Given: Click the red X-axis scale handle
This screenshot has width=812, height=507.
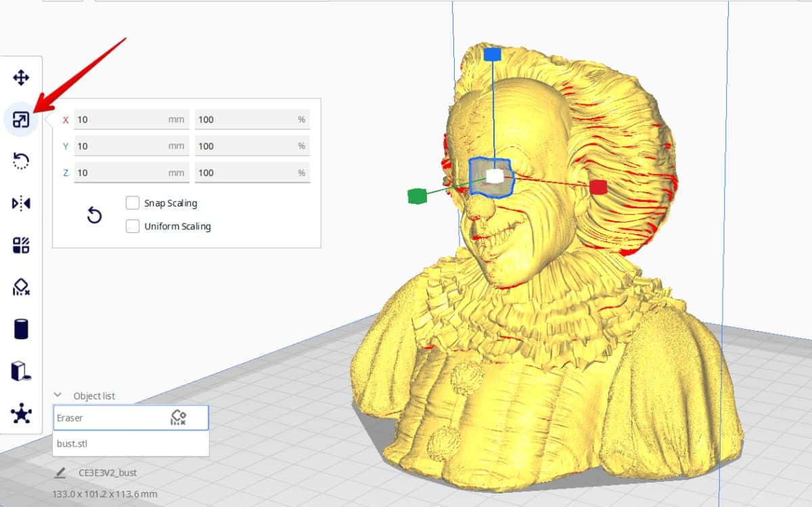Looking at the screenshot, I should 598,188.
